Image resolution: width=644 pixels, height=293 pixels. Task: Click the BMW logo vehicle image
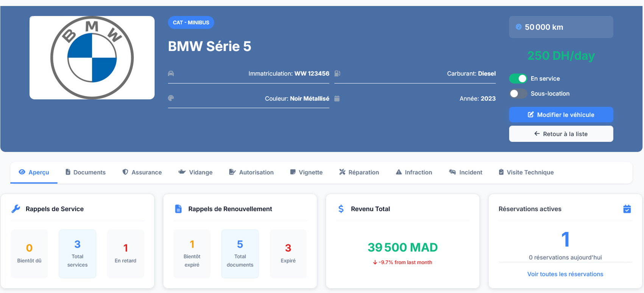click(x=92, y=58)
